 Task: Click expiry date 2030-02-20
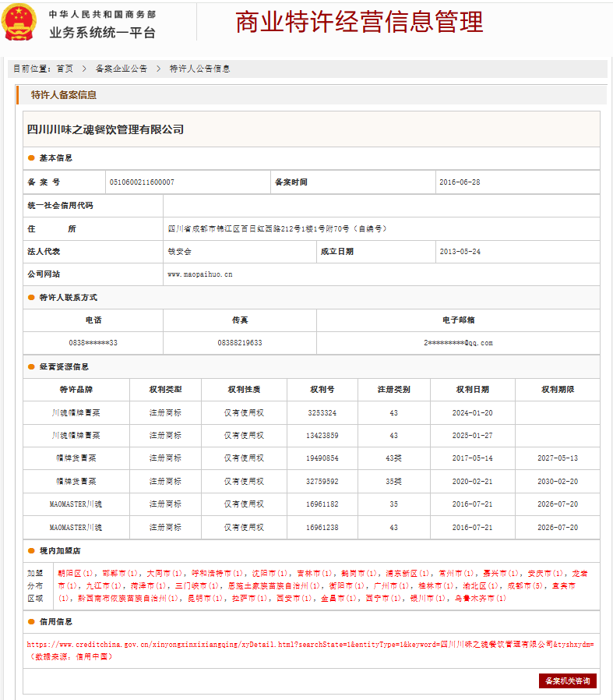[558, 482]
